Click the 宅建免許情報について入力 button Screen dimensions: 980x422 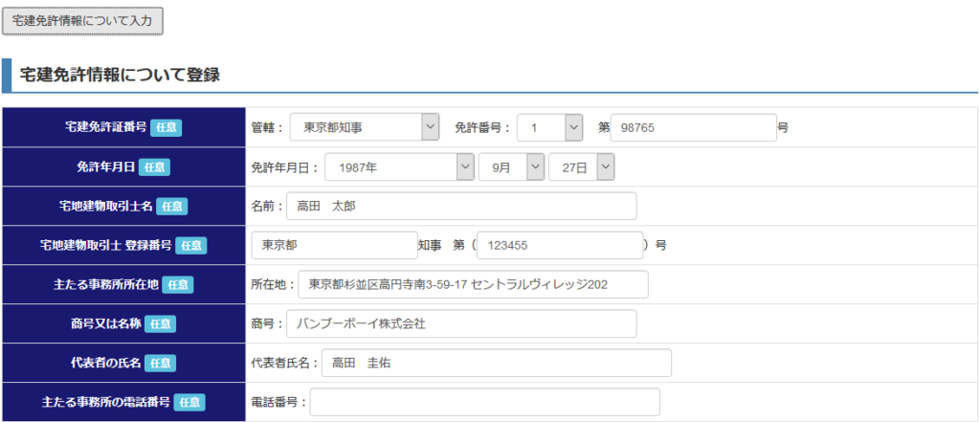point(82,21)
